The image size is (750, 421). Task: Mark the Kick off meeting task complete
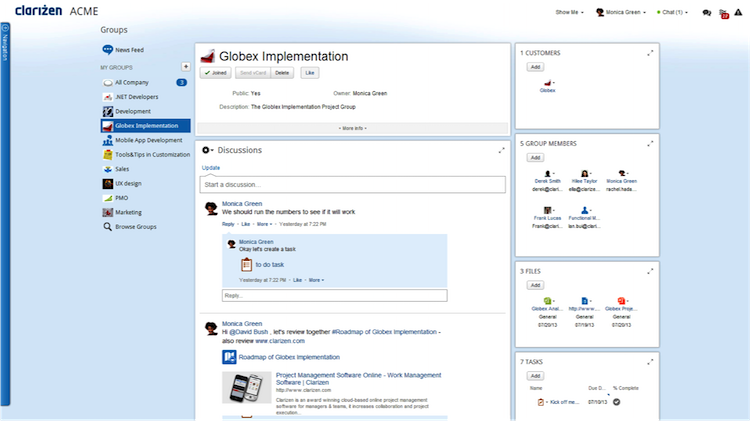[616, 401]
